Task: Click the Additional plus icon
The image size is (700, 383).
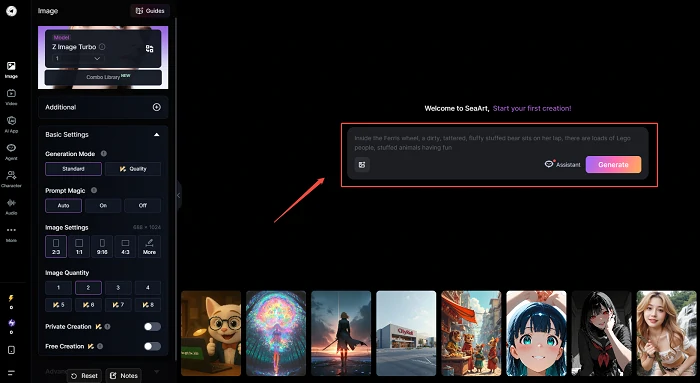Action: pyautogui.click(x=157, y=107)
